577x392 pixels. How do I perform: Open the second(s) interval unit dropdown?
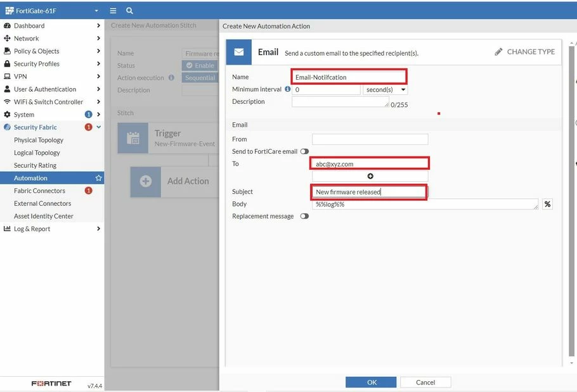(386, 90)
